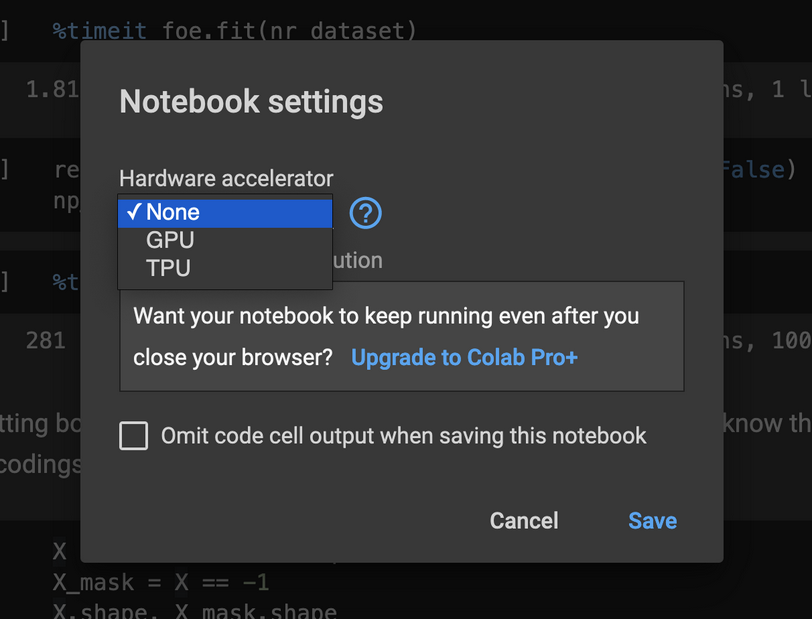Cancel the Notebook settings dialog
This screenshot has height=619, width=812.
click(524, 521)
